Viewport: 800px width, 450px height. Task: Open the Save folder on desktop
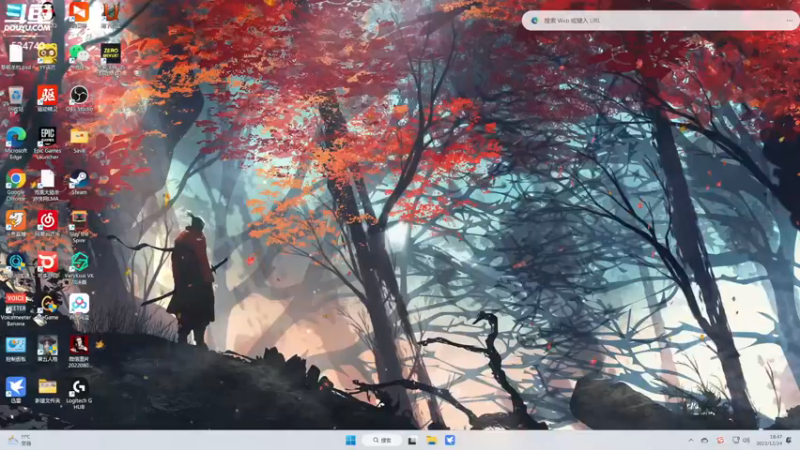pos(79,141)
